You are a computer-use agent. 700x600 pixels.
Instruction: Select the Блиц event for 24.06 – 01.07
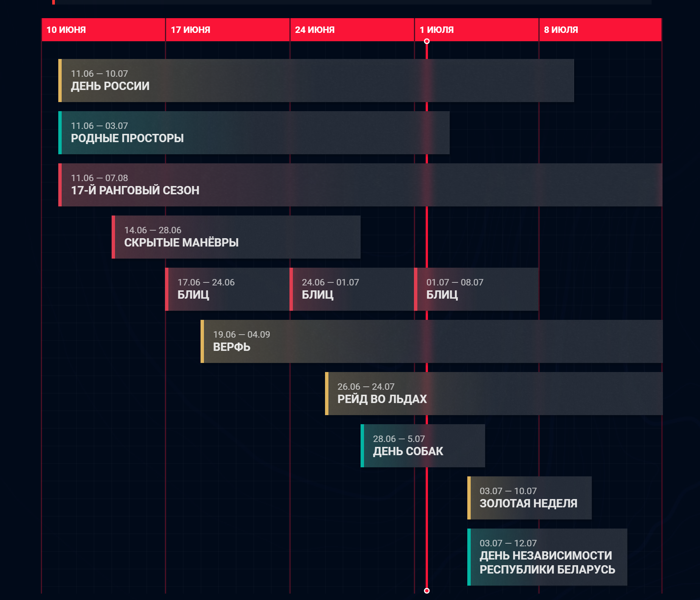352,289
